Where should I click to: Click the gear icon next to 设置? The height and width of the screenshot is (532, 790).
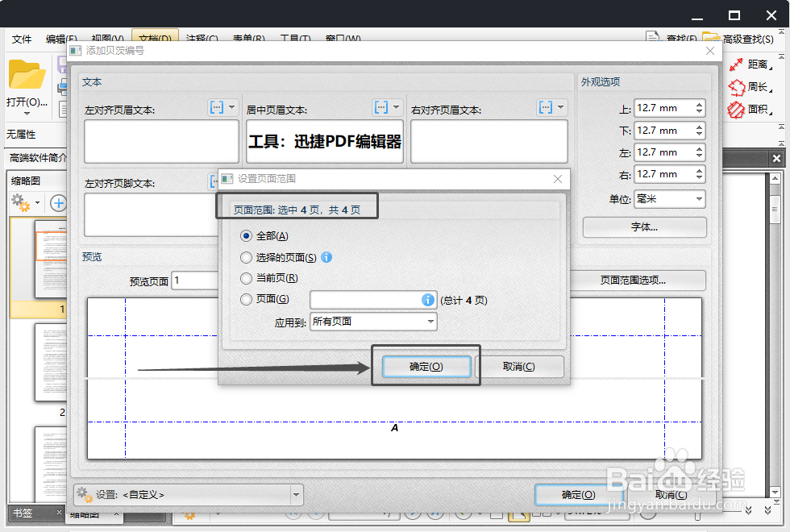(85, 495)
